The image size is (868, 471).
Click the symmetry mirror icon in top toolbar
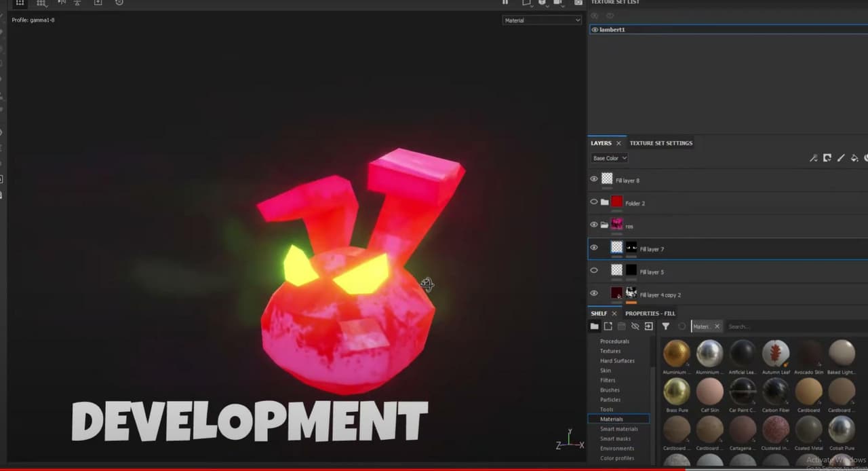point(62,3)
